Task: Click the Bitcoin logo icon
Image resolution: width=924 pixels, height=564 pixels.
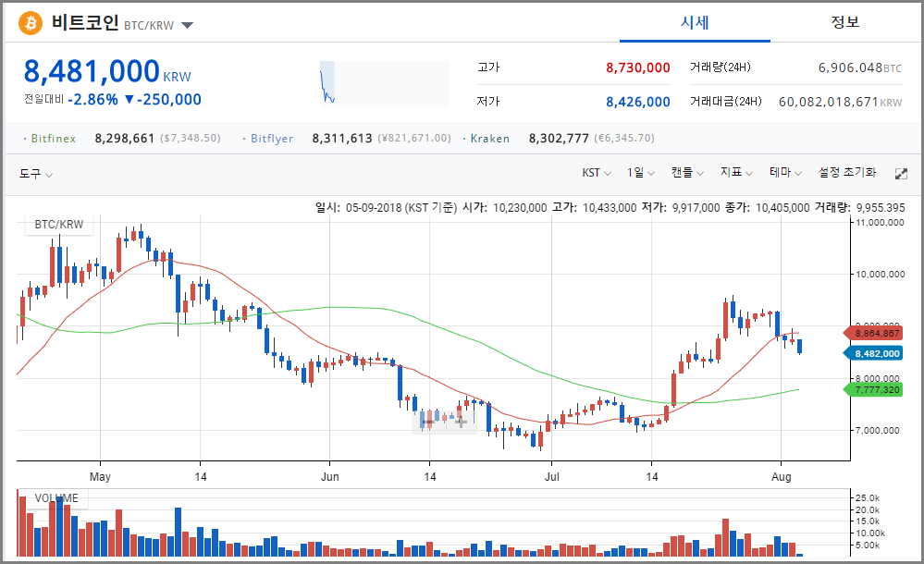Action: [31, 23]
